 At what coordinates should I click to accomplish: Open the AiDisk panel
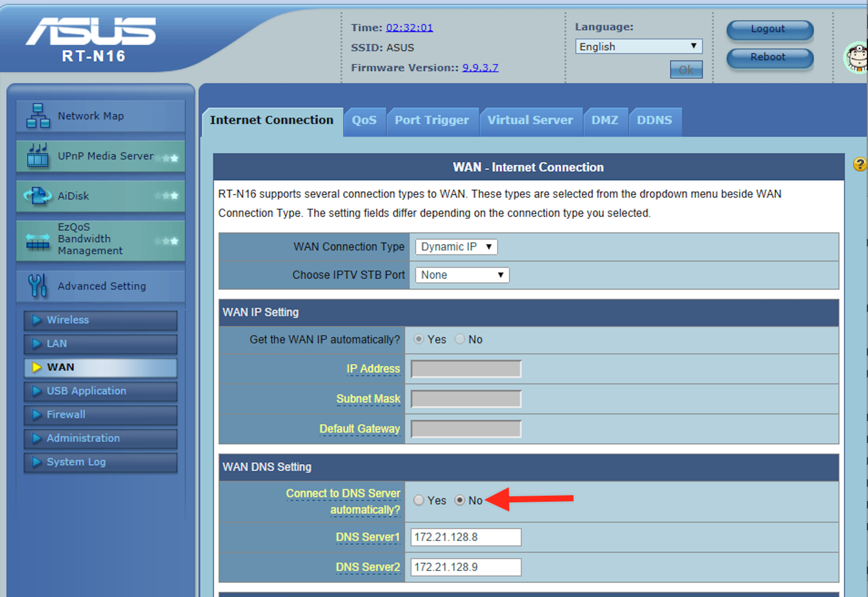pyautogui.click(x=101, y=196)
